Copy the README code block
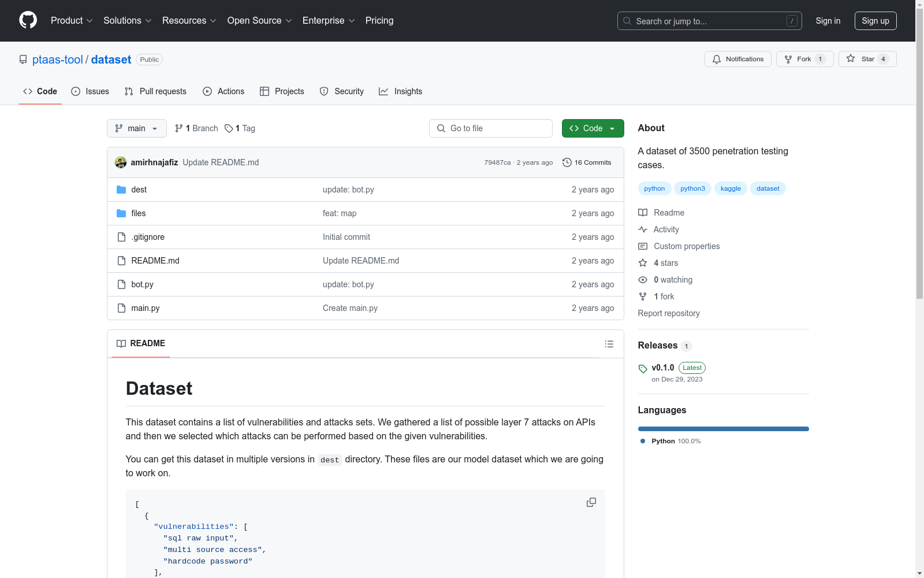The image size is (924, 578). pos(591,502)
